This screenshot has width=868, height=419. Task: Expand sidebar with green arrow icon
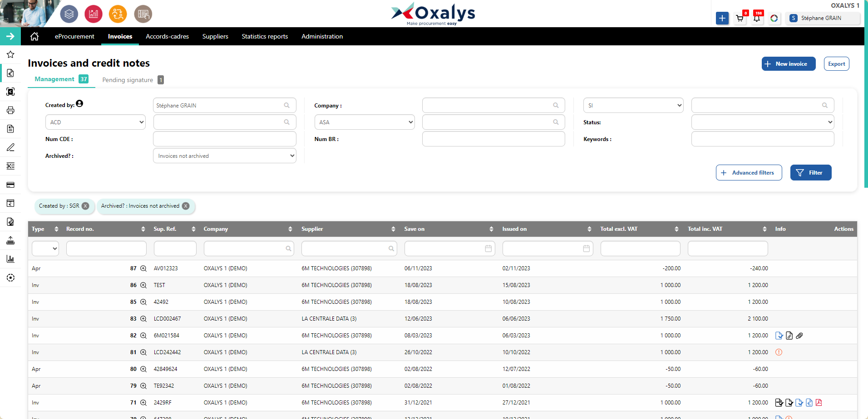10,36
